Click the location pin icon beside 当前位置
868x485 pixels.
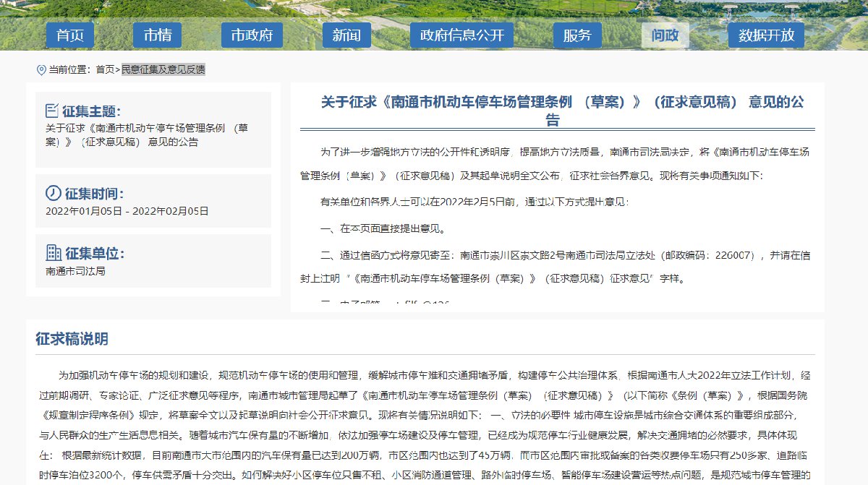pos(41,70)
